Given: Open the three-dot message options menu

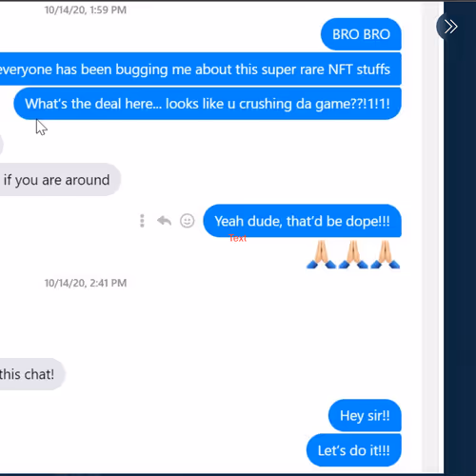Looking at the screenshot, I should pyautogui.click(x=142, y=221).
